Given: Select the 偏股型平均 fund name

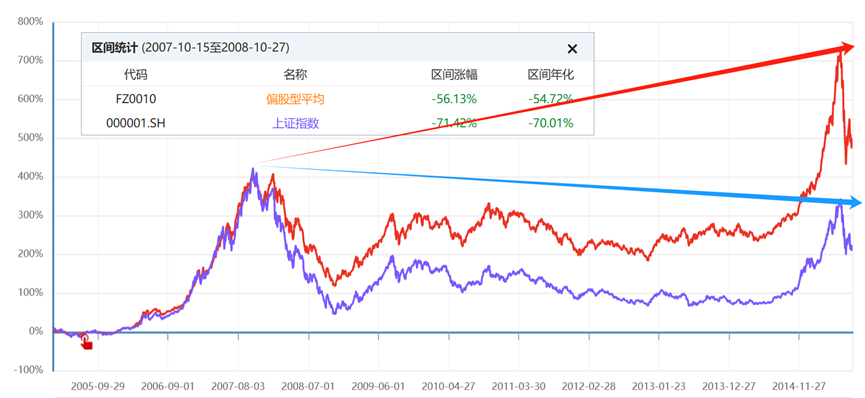Looking at the screenshot, I should click(295, 99).
